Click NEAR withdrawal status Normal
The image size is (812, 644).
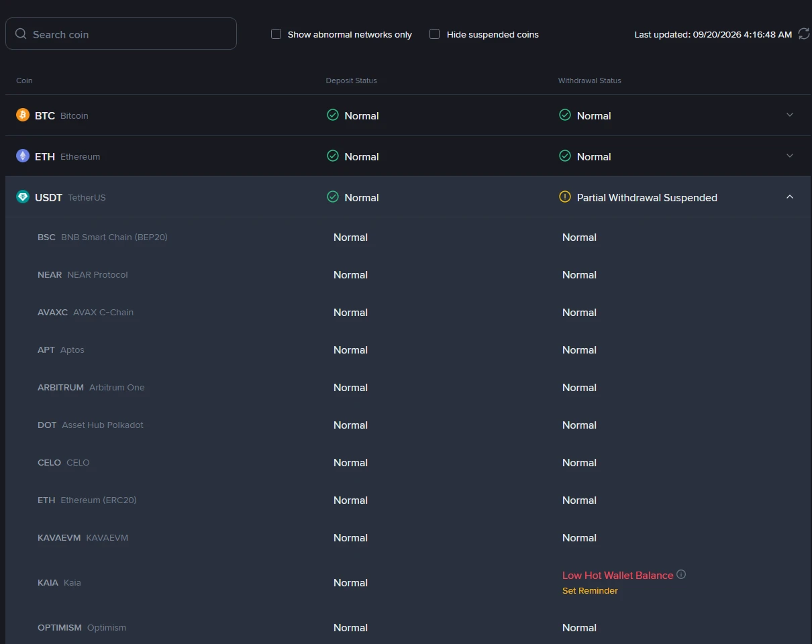579,274
